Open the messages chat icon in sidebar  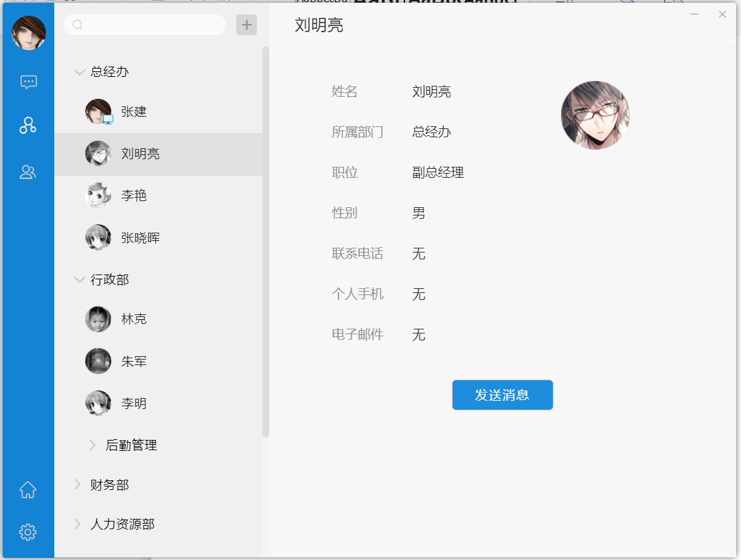pyautogui.click(x=28, y=82)
